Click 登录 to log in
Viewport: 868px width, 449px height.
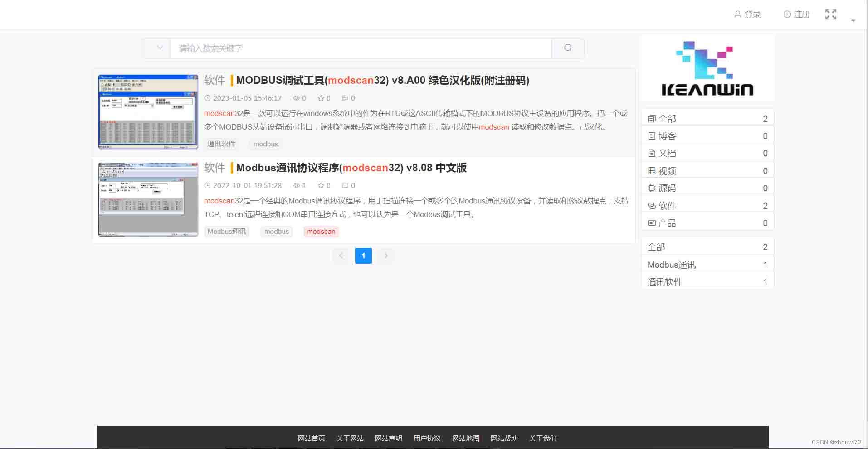pyautogui.click(x=748, y=14)
